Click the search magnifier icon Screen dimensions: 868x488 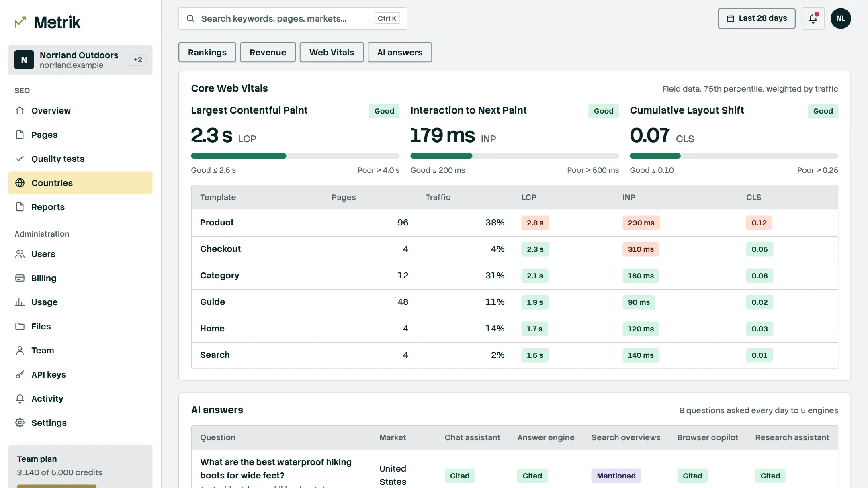[x=190, y=18]
